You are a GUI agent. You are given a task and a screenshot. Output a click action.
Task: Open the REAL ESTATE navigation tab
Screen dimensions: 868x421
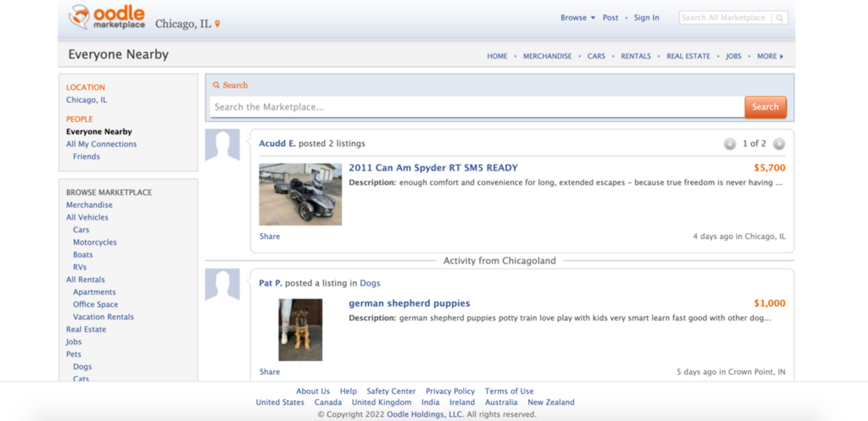point(688,56)
